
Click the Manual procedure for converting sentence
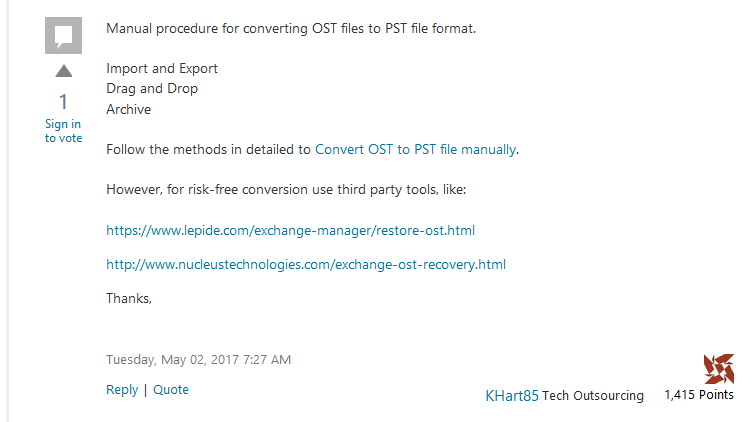(x=291, y=28)
